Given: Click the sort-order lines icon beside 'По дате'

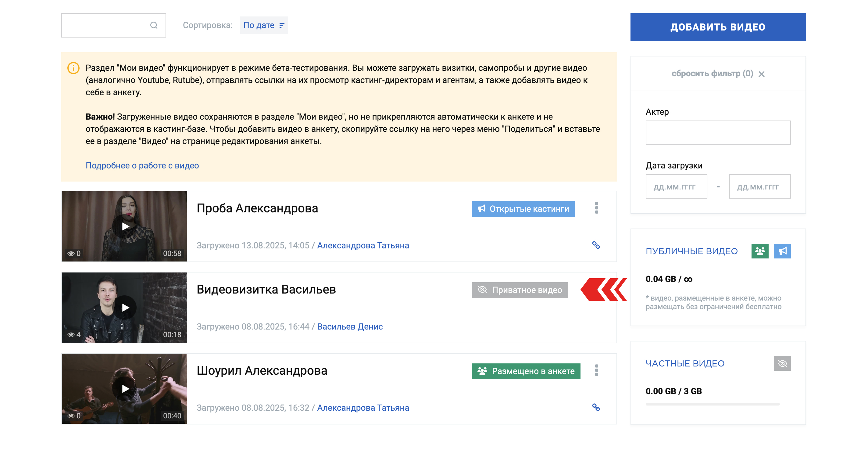Looking at the screenshot, I should point(282,26).
